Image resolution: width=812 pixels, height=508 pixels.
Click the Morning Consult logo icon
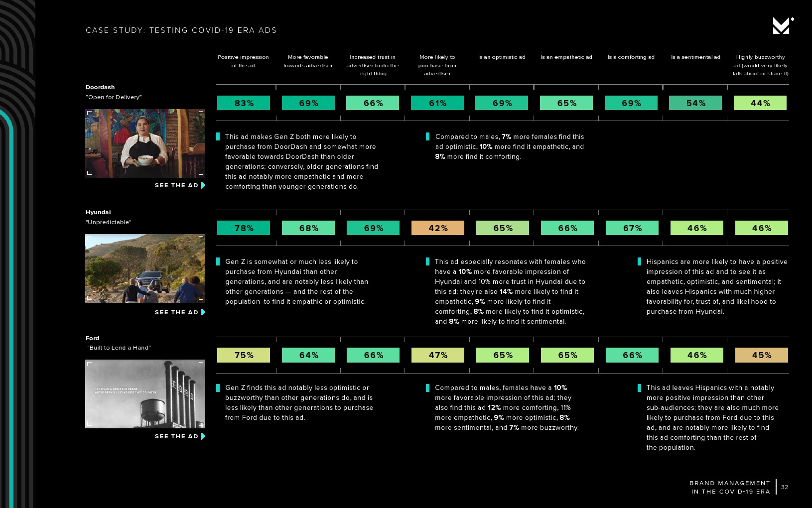point(782,26)
